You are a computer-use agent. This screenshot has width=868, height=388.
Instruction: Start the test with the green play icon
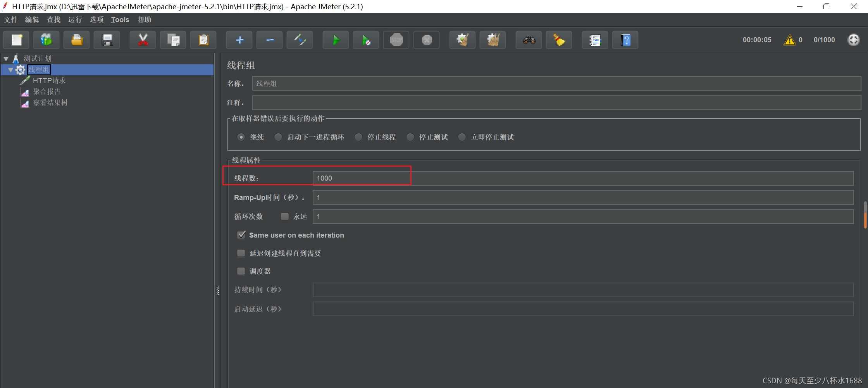click(x=335, y=40)
